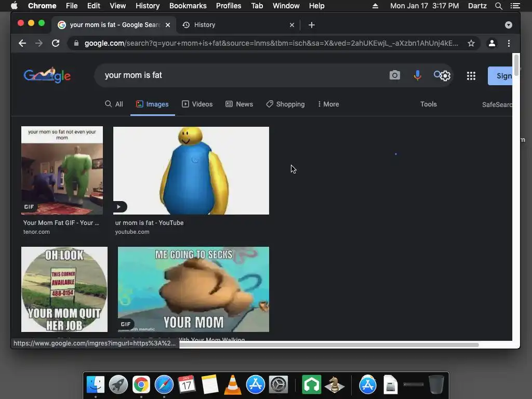Open the Chrome File menu
Image resolution: width=532 pixels, height=399 pixels.
(72, 6)
